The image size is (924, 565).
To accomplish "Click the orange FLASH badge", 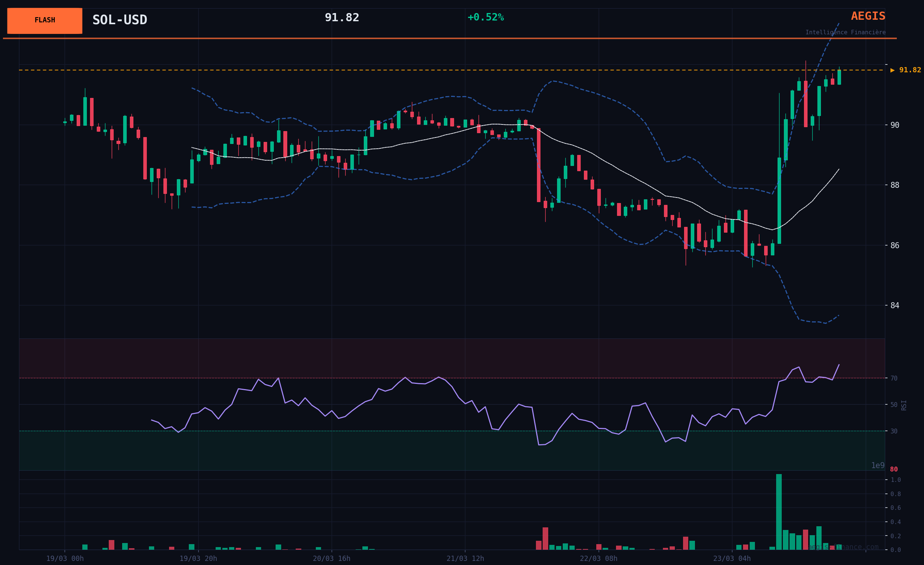I will tap(45, 20).
